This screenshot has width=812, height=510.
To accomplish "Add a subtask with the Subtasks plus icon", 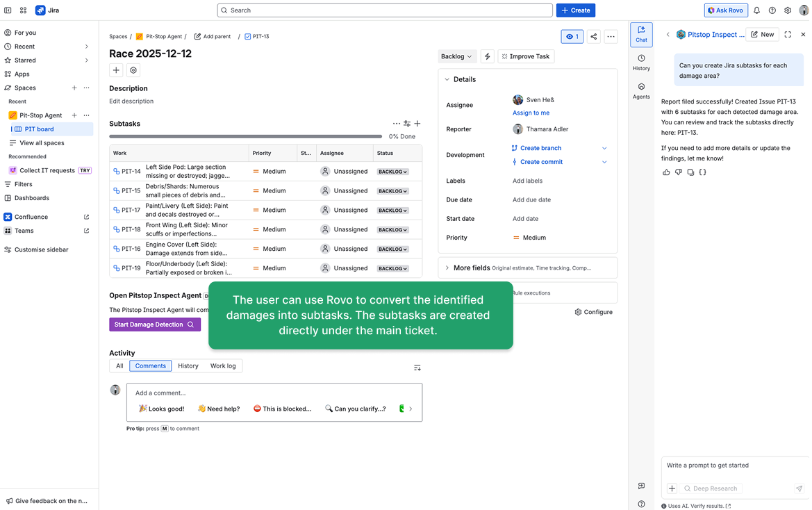I will (417, 124).
